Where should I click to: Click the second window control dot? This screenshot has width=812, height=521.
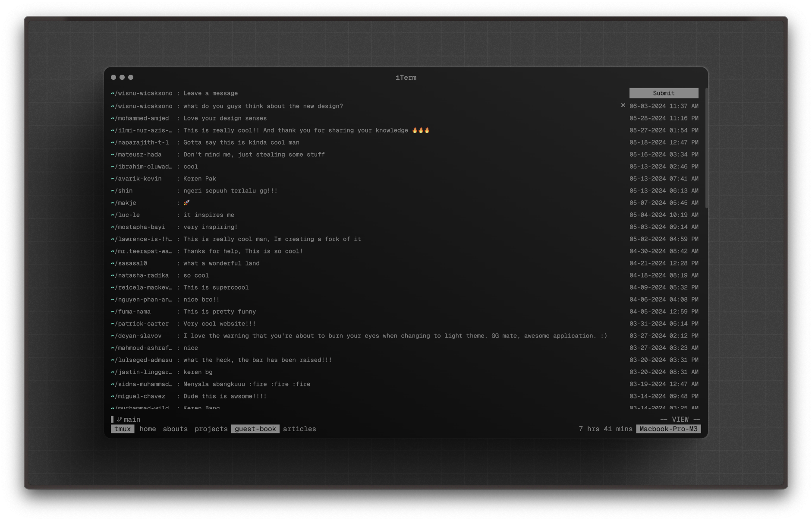pos(122,77)
